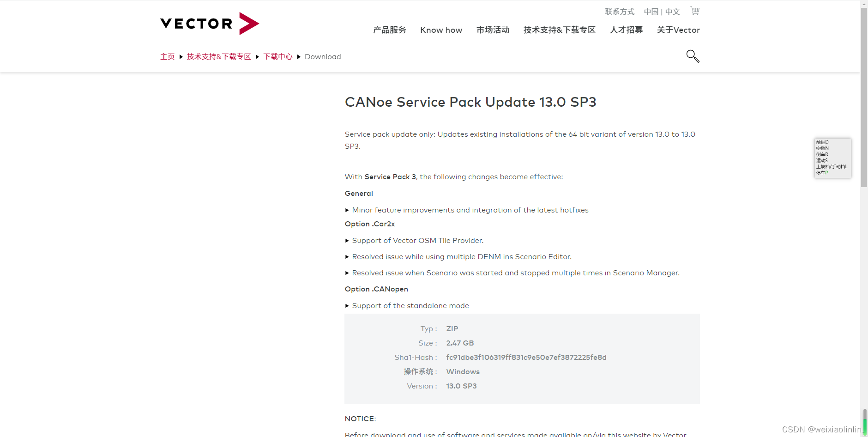Image resolution: width=868 pixels, height=437 pixels.
Task: Click the Vector logo
Action: [210, 24]
